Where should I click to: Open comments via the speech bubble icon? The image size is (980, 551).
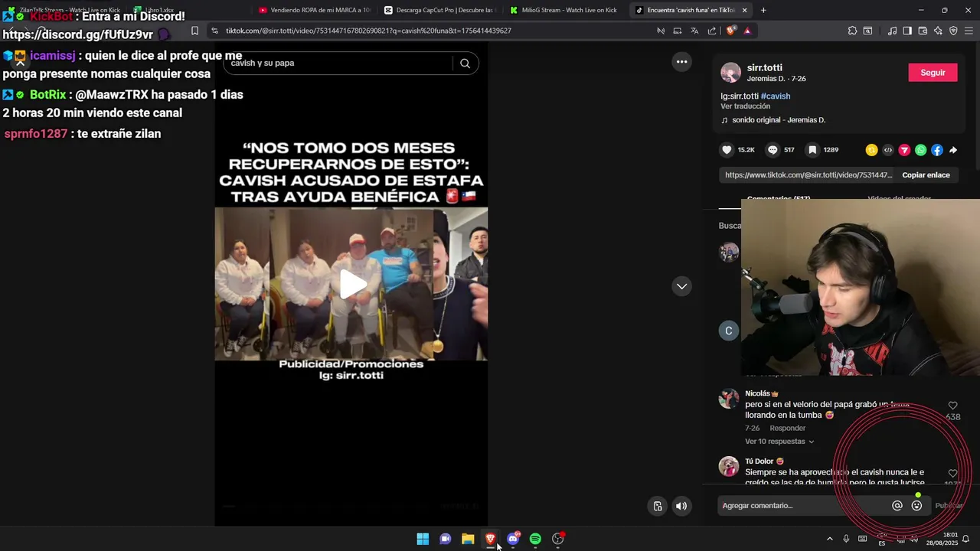(773, 150)
